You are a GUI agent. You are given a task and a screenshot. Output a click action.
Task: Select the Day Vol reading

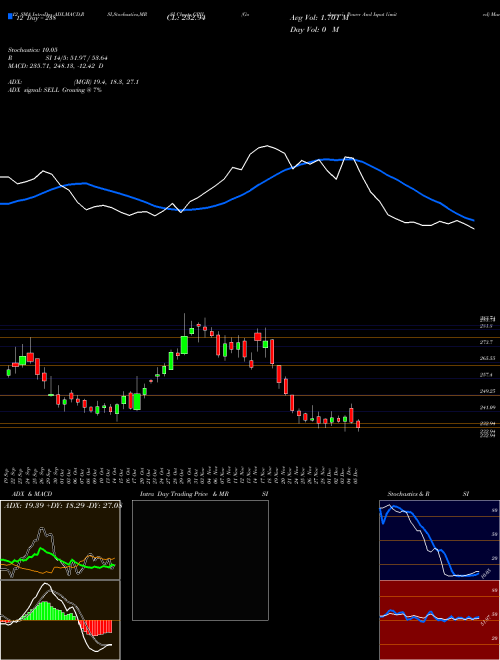coord(314,30)
